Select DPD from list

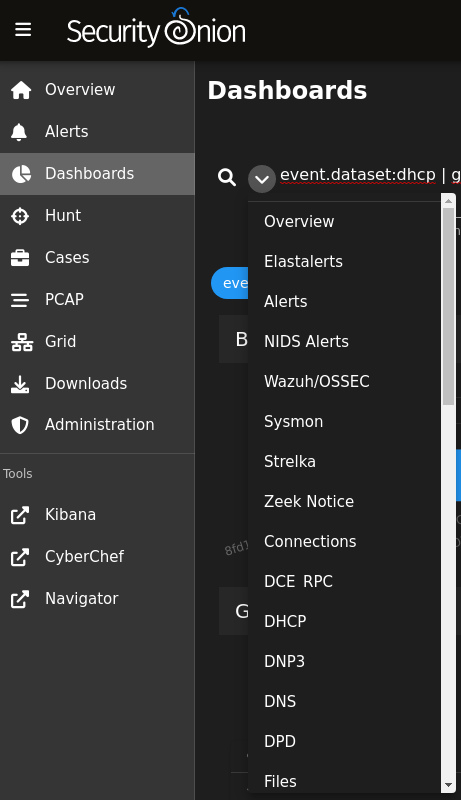344,741
